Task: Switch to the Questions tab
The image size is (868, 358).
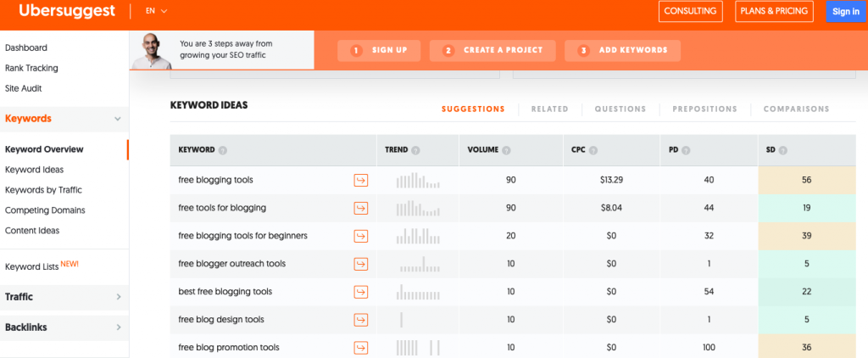Action: 620,109
